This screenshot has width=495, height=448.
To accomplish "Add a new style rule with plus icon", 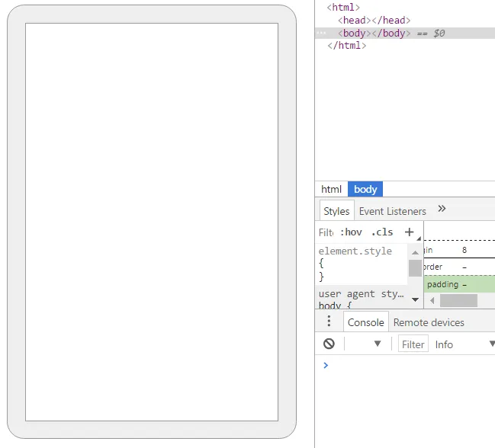I will pyautogui.click(x=409, y=232).
